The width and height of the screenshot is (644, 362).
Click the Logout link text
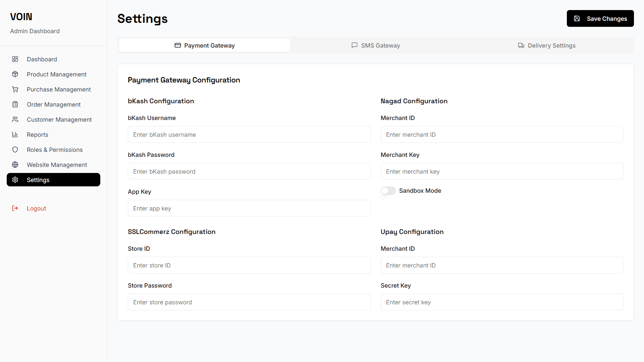pos(37,208)
